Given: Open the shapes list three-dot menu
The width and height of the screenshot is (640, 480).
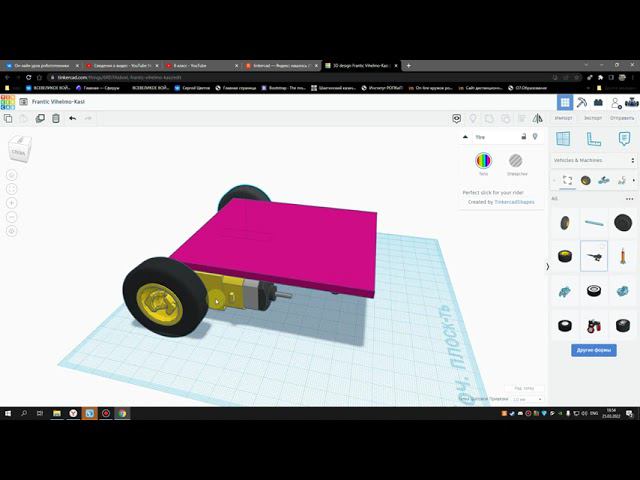Looking at the screenshot, I should pyautogui.click(x=629, y=199).
